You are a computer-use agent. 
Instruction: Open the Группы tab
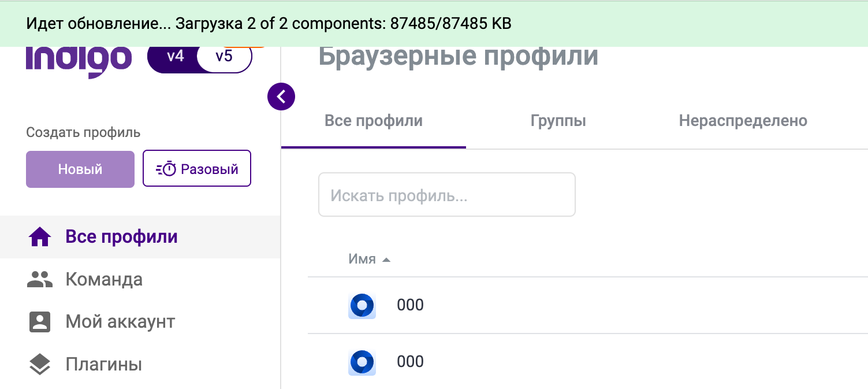click(x=558, y=121)
